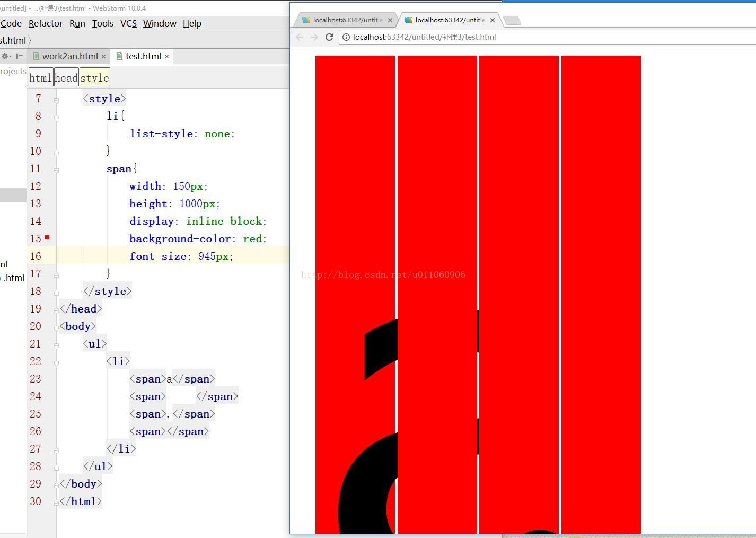This screenshot has height=538, width=756.
Task: Collapse the li tag fold on line 22
Action: (x=57, y=362)
